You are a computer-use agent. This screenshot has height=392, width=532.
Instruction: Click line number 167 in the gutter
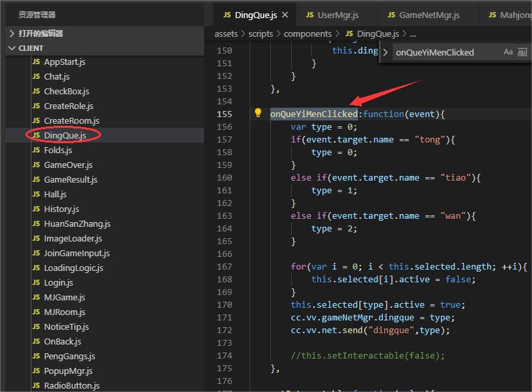[225, 266]
